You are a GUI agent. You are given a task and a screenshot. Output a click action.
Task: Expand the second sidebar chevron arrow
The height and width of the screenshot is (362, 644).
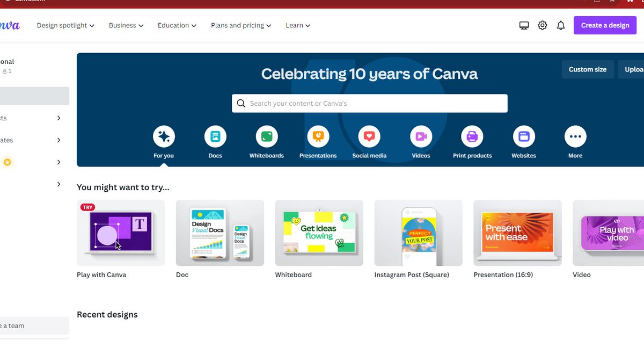[59, 140]
